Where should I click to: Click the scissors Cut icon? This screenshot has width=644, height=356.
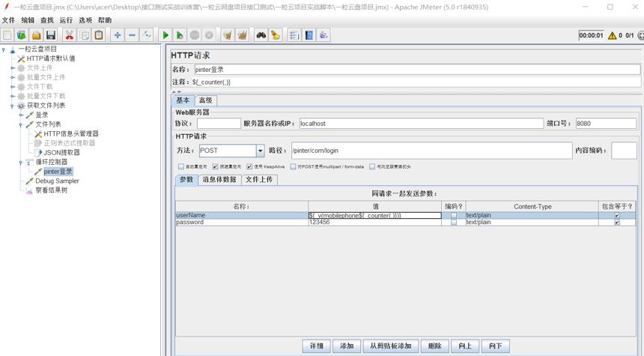tap(70, 35)
